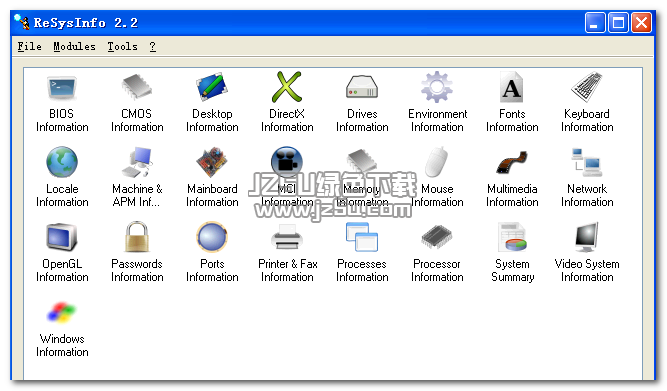Open the File menu
667x391 pixels.
click(29, 46)
